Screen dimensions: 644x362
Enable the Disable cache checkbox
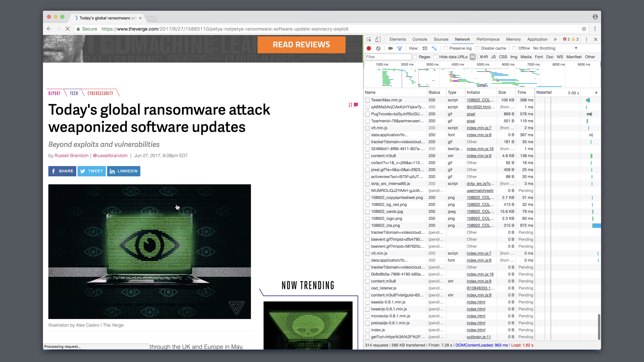[477, 48]
